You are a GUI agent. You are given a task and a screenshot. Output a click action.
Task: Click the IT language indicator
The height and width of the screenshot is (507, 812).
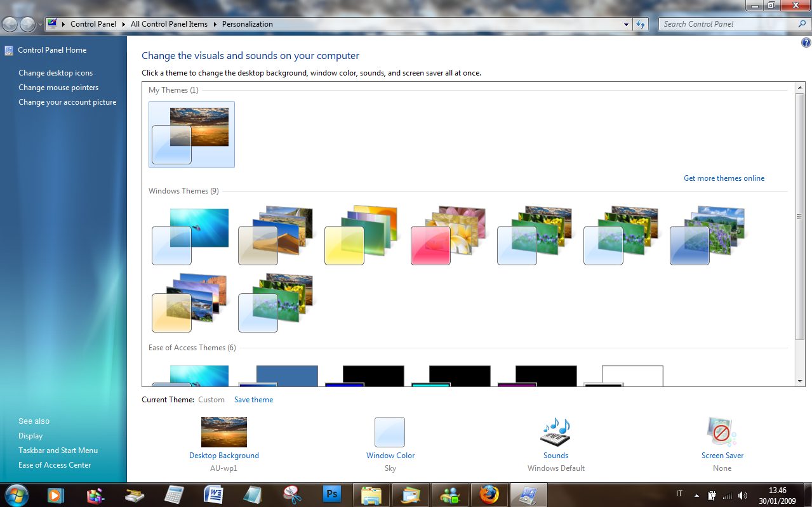[679, 494]
